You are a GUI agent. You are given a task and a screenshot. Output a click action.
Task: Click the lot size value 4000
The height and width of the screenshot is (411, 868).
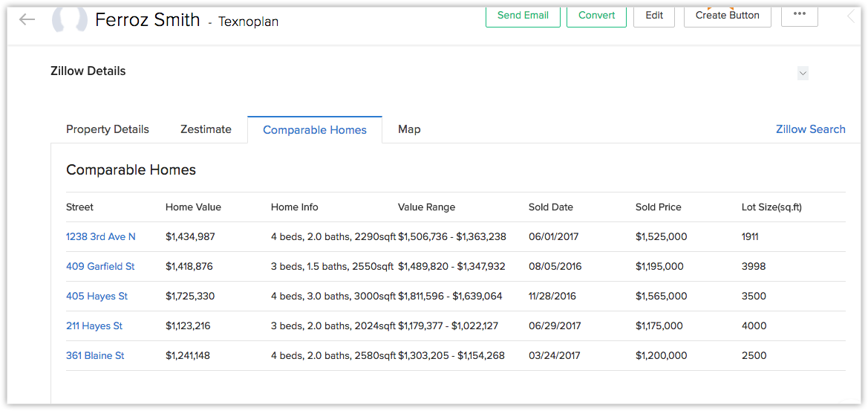[754, 326]
